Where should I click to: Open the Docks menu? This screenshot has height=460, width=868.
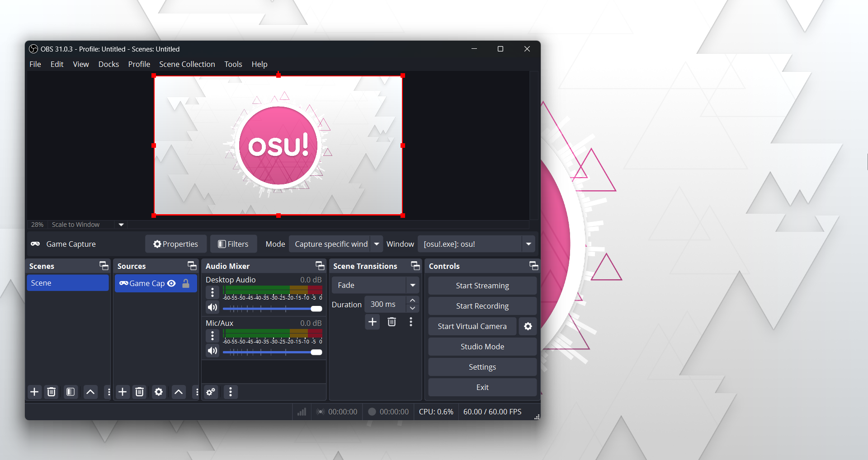108,64
